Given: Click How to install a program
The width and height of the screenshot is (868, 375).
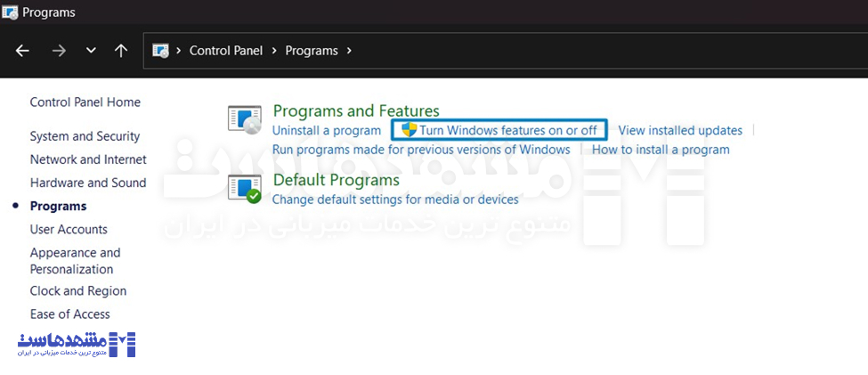Looking at the screenshot, I should pyautogui.click(x=661, y=150).
